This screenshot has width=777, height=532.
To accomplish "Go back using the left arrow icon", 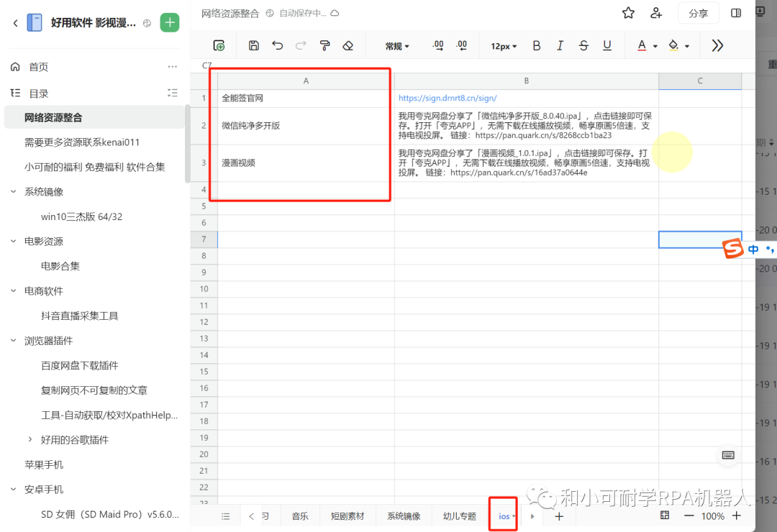I will coord(15,23).
